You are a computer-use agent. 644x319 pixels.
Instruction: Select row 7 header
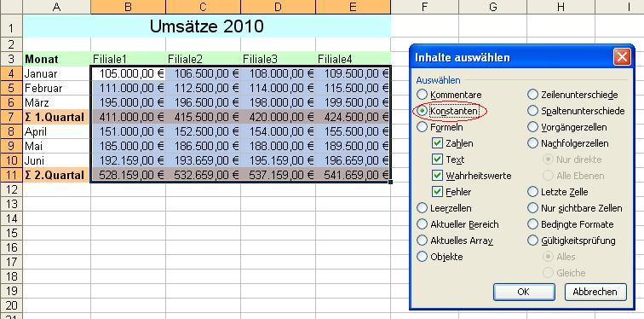click(11, 117)
